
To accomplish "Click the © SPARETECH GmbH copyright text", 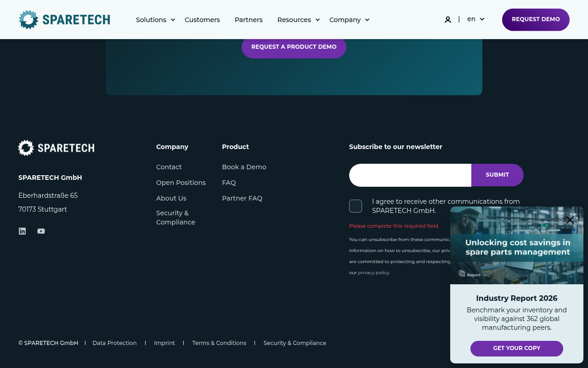I will (x=48, y=343).
